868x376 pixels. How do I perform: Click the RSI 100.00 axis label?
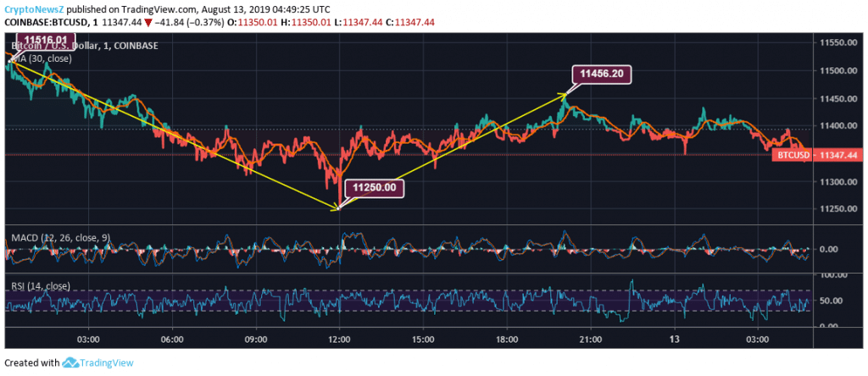835,275
